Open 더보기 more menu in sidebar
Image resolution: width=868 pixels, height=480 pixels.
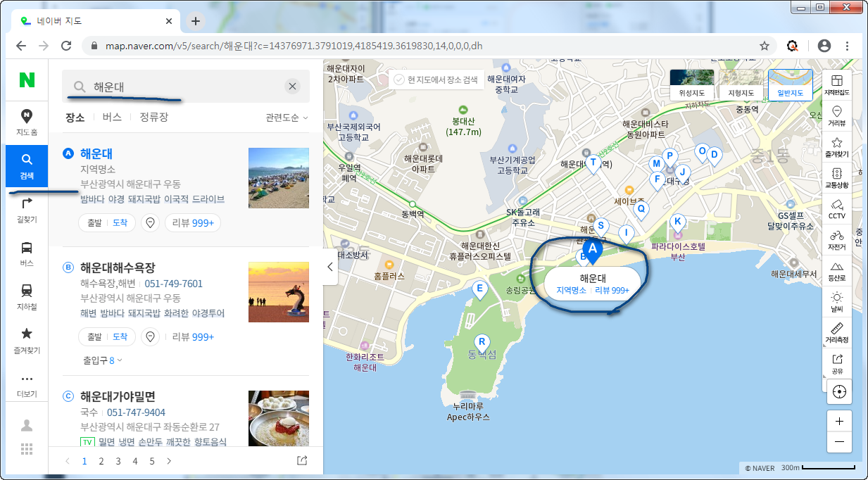[27, 384]
